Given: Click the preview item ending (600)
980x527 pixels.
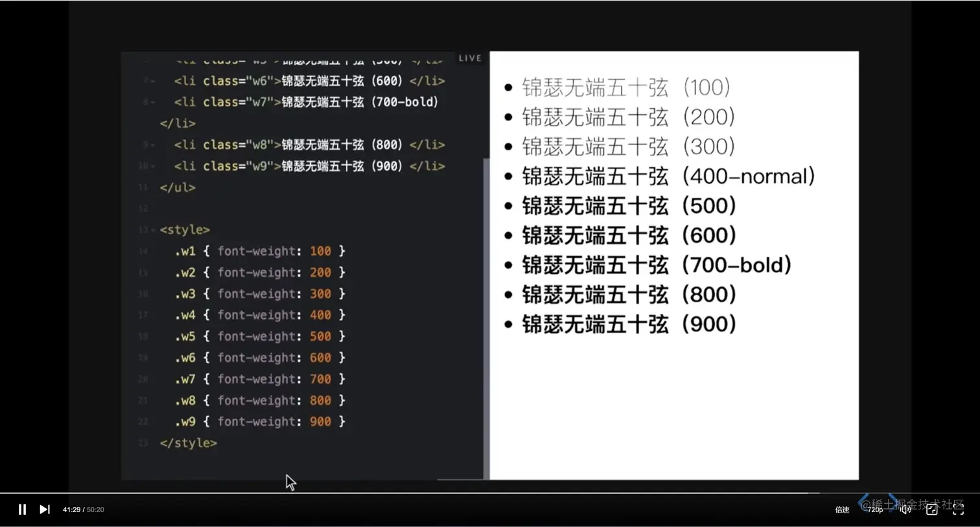Looking at the screenshot, I should [x=629, y=235].
